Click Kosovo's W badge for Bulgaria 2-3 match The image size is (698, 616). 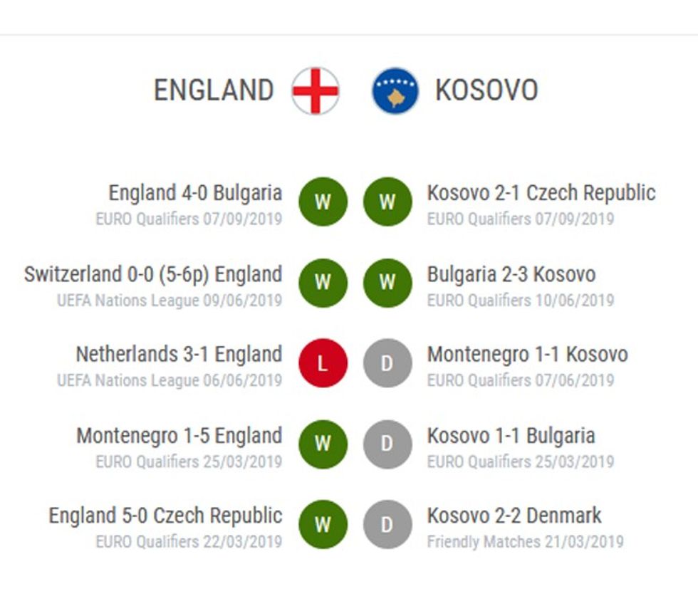coord(387,283)
